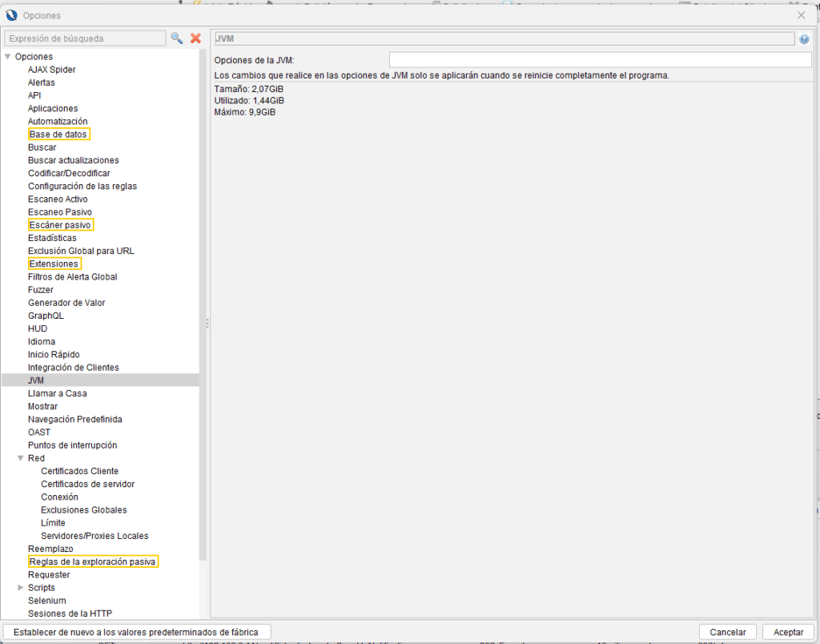Open the Base de datos options
Viewport: 820px width, 644px height.
pyautogui.click(x=58, y=135)
